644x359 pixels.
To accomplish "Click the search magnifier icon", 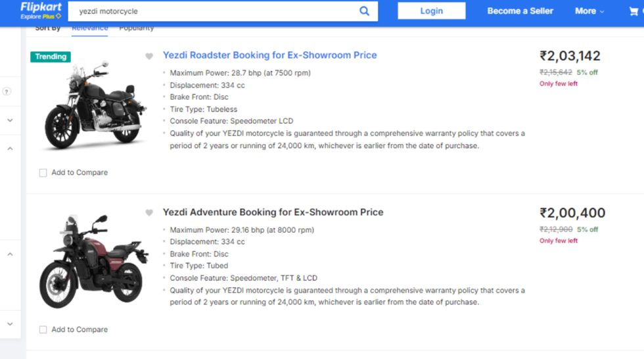I will click(364, 11).
